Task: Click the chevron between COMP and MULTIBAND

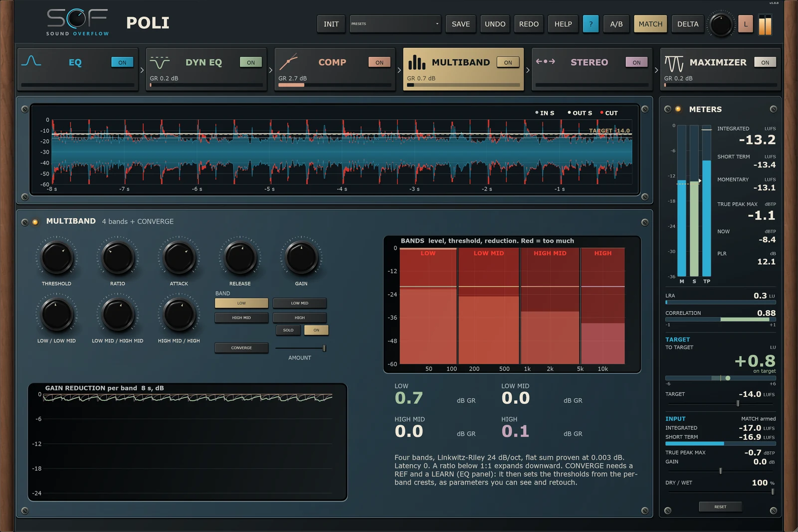Action: 399,70
